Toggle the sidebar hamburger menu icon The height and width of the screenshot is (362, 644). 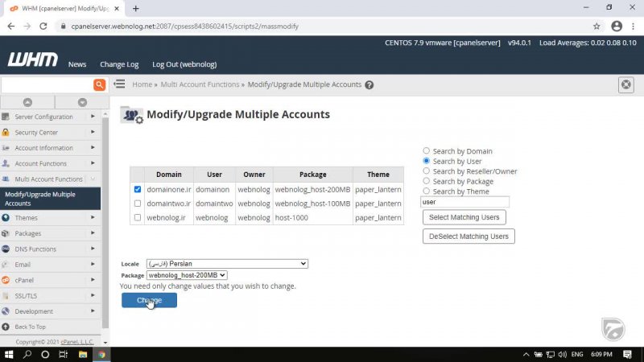pos(119,84)
